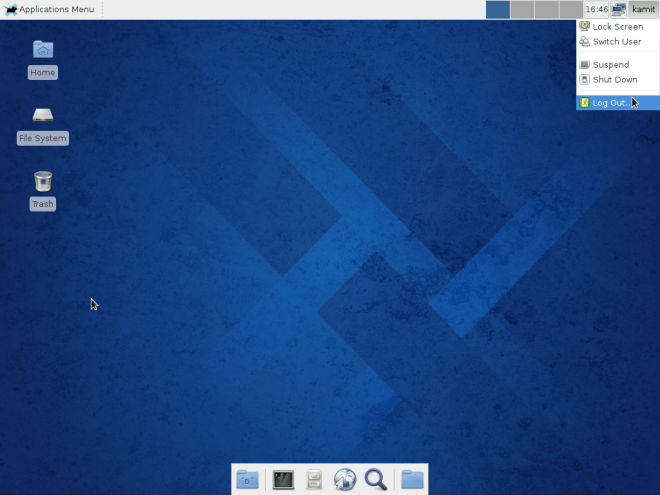Open the application finder magnifier icon

(375, 479)
